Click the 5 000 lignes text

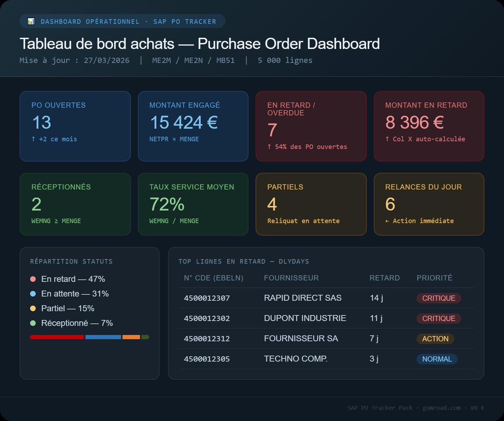pos(285,60)
